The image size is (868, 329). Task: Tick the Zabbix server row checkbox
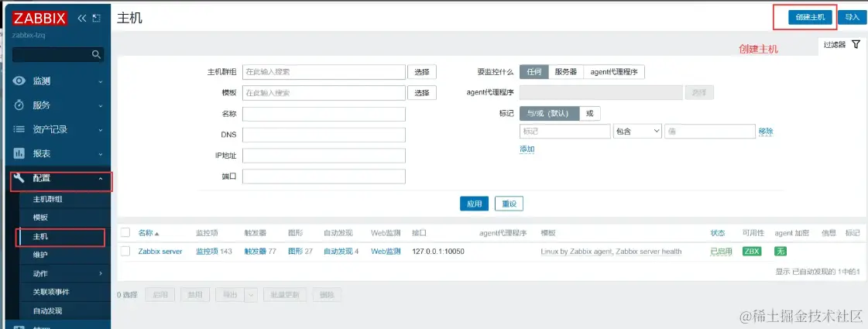coord(125,251)
